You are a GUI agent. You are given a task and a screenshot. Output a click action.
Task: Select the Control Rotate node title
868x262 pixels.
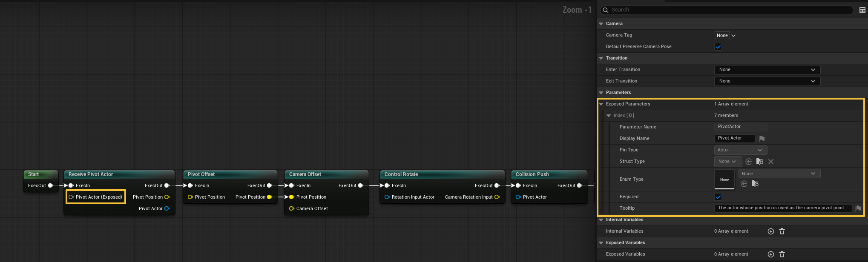[x=401, y=174]
